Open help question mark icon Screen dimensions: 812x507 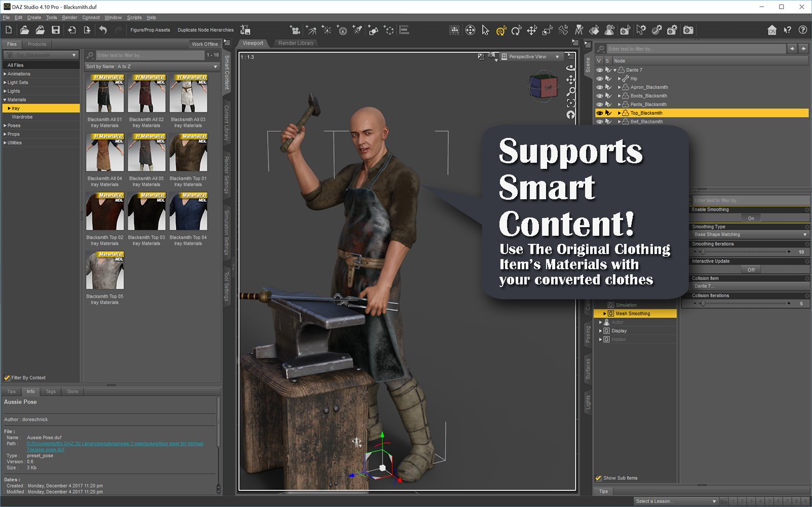[x=803, y=30]
